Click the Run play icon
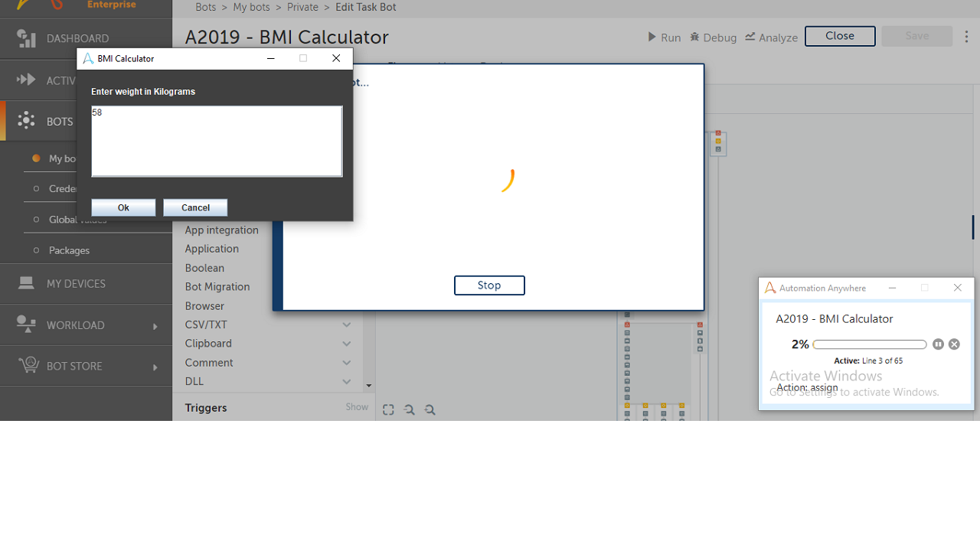Image resolution: width=980 pixels, height=551 pixels. point(652,37)
